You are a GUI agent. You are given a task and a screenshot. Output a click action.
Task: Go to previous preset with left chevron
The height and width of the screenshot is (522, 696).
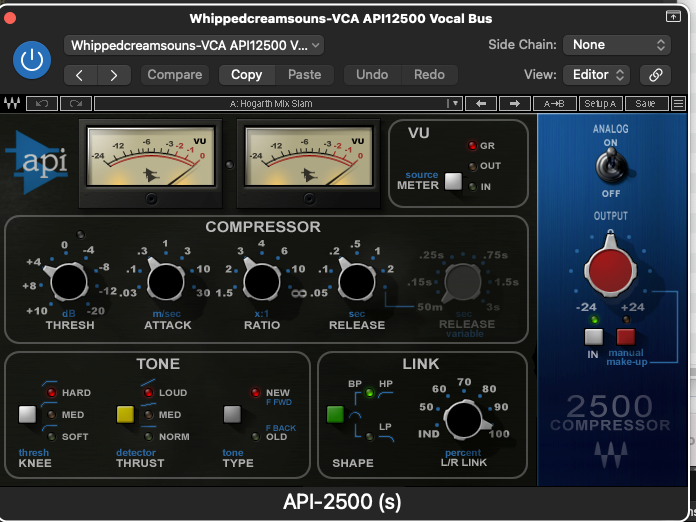coord(80,75)
